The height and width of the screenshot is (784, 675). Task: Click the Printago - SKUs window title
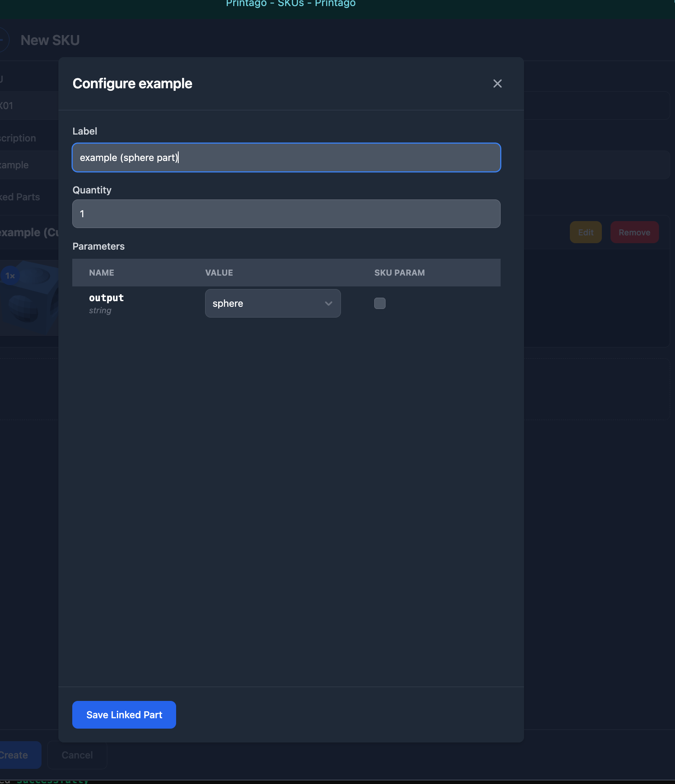click(291, 4)
